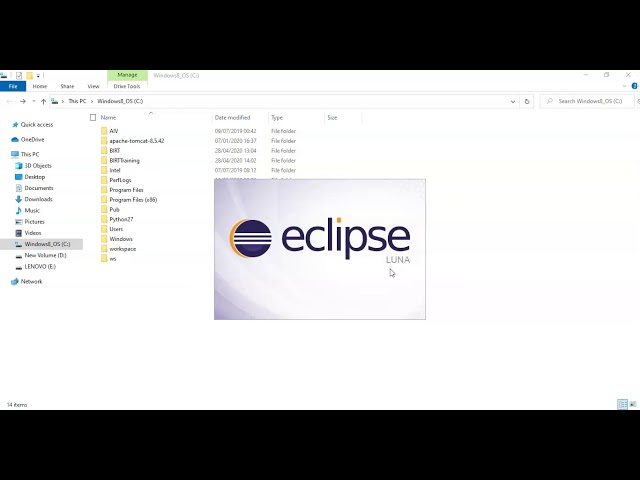Click chevron after This PC in breadcrumb
This screenshot has width=640, height=480.
pyautogui.click(x=92, y=101)
